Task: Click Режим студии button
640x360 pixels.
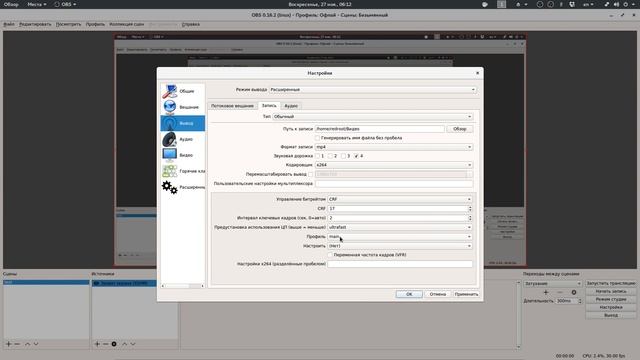Action: point(611,299)
